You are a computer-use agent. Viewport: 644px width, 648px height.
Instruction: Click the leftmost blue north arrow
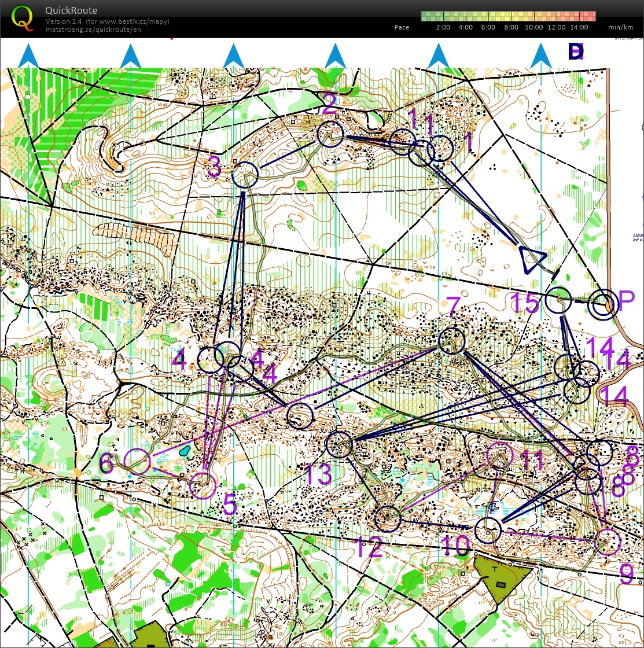pyautogui.click(x=28, y=56)
